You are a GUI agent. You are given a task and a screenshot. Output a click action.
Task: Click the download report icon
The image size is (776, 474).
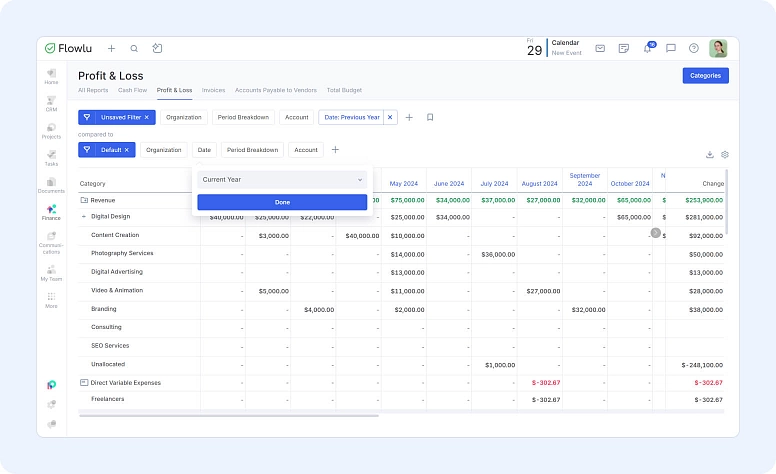[x=710, y=154]
